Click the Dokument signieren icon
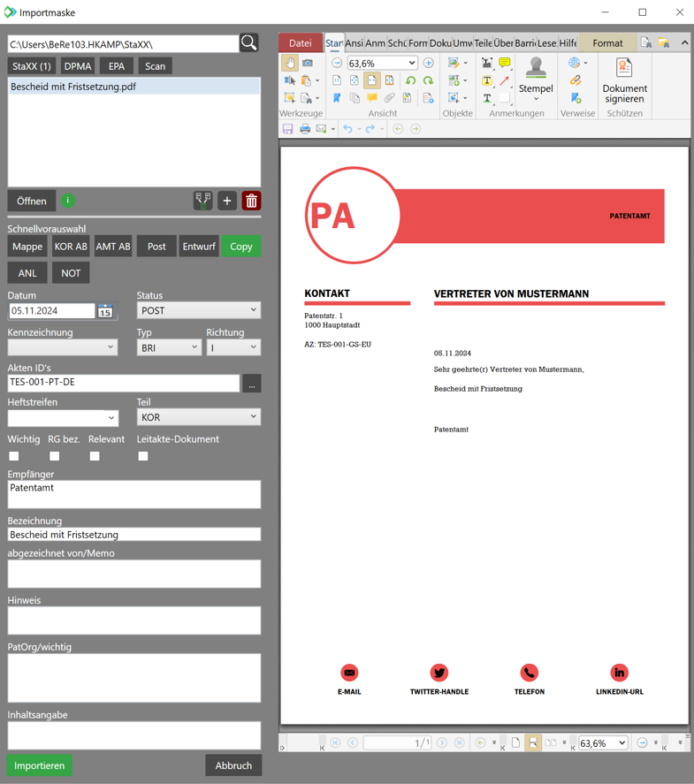The height and width of the screenshot is (784, 694). coord(624,80)
